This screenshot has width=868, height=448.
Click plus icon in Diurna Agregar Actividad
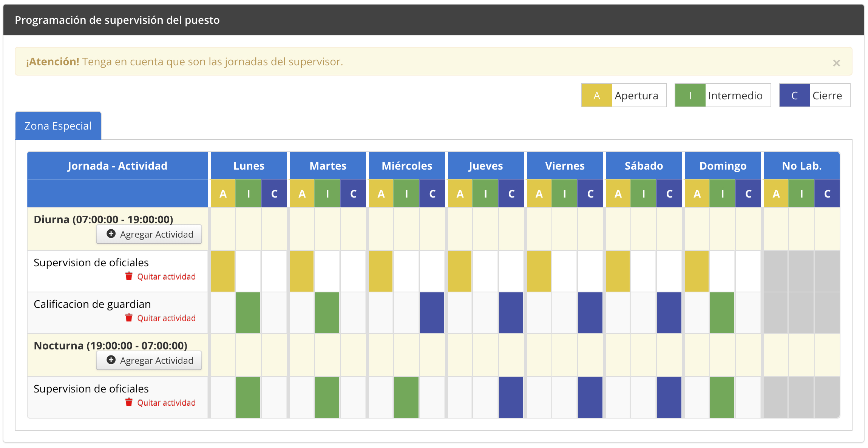tap(111, 234)
